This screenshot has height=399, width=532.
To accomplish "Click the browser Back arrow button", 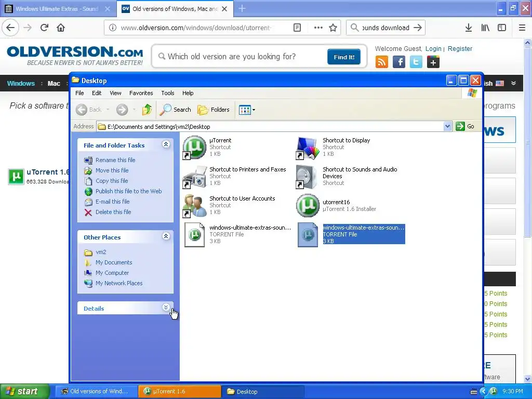I will pyautogui.click(x=10, y=28).
